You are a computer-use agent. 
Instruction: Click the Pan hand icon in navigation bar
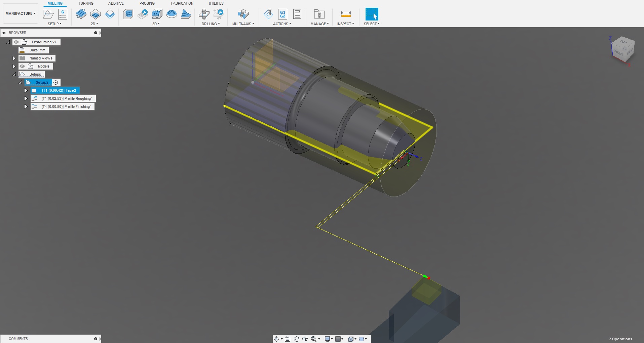(296, 339)
